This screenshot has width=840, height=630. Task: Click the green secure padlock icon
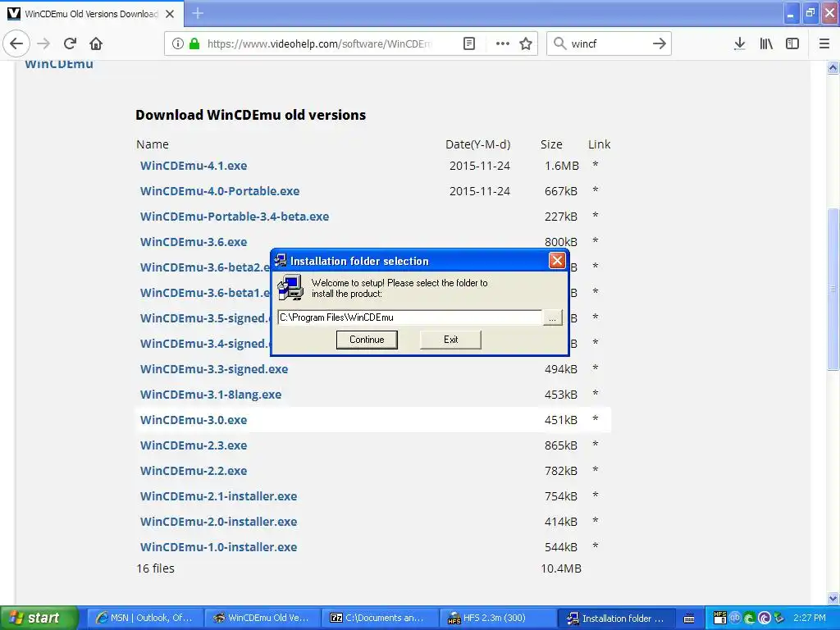[194, 43]
